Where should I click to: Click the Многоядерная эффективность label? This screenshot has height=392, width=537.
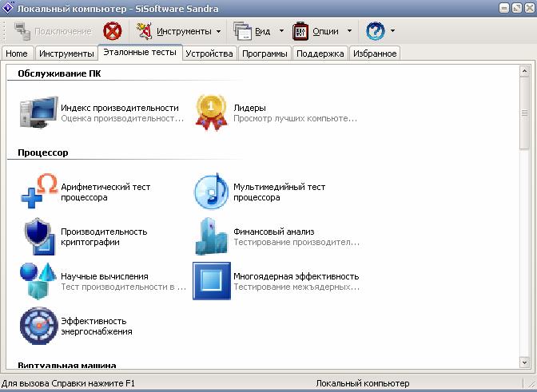(296, 276)
